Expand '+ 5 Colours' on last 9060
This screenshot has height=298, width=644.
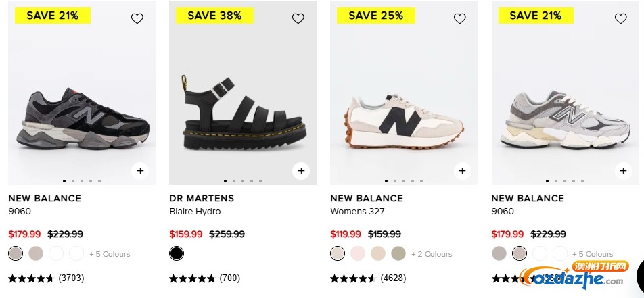593,254
